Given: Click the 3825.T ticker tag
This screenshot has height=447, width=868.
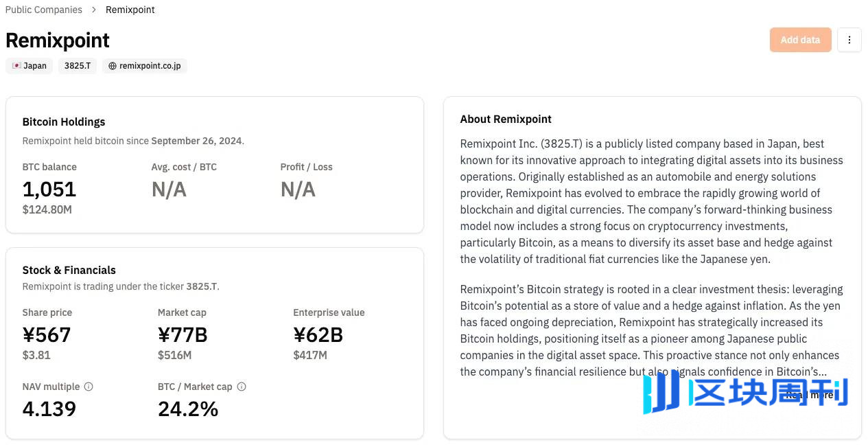Looking at the screenshot, I should click(78, 66).
